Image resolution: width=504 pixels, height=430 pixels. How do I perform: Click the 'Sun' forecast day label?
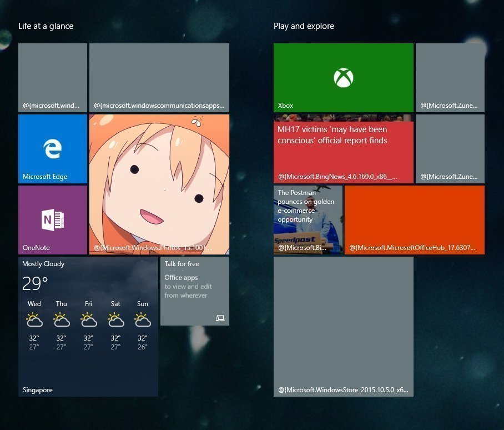pyautogui.click(x=143, y=303)
